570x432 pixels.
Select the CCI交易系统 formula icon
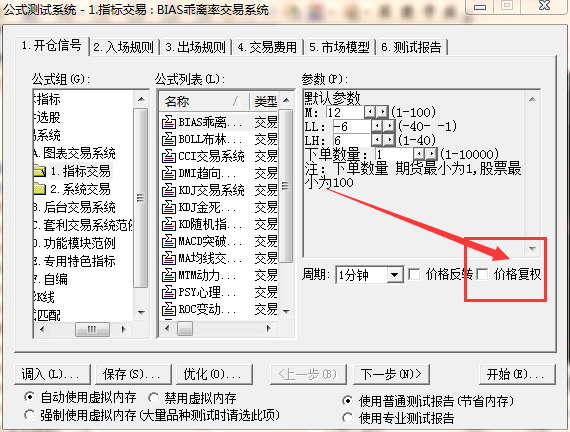pyautogui.click(x=169, y=156)
